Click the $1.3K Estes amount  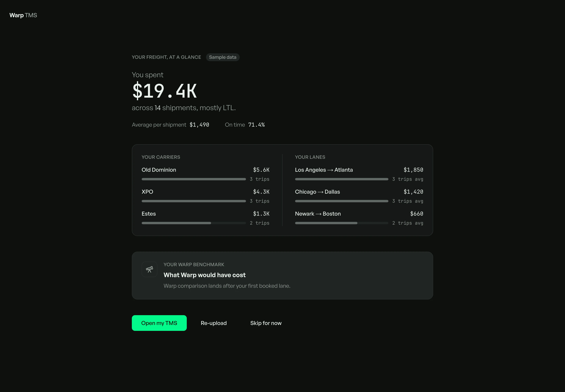click(261, 214)
